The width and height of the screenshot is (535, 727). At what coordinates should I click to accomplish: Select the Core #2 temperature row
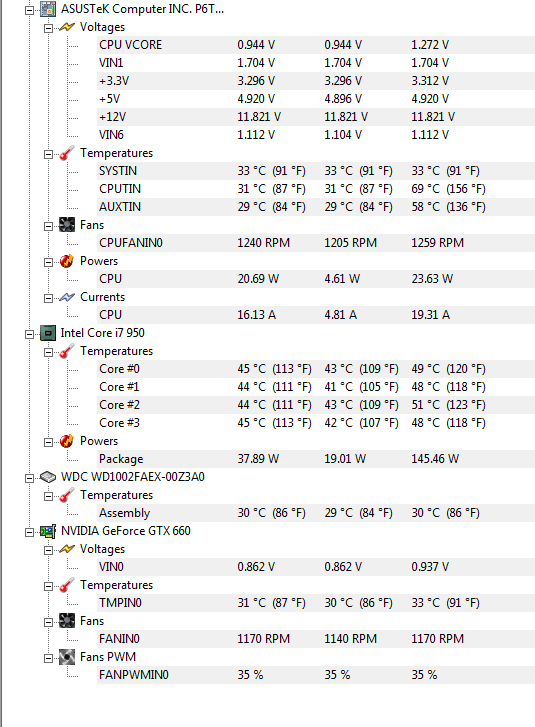[x=316, y=405]
